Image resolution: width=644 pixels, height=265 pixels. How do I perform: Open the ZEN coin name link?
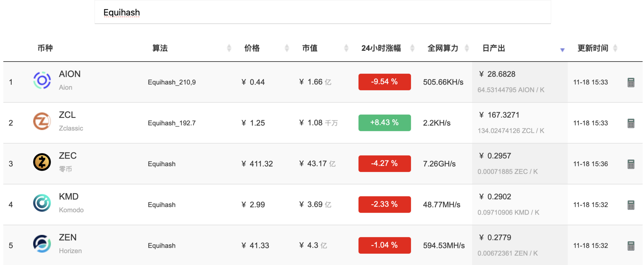(68, 238)
